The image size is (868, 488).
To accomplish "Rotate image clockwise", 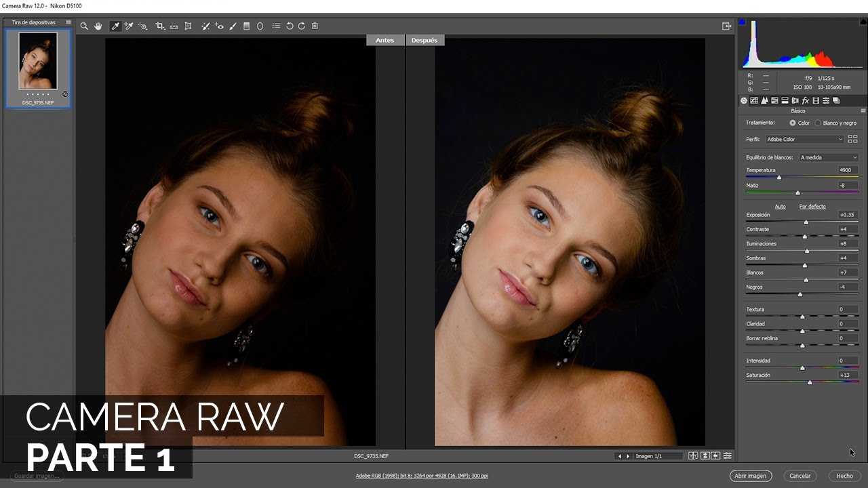I will click(302, 26).
